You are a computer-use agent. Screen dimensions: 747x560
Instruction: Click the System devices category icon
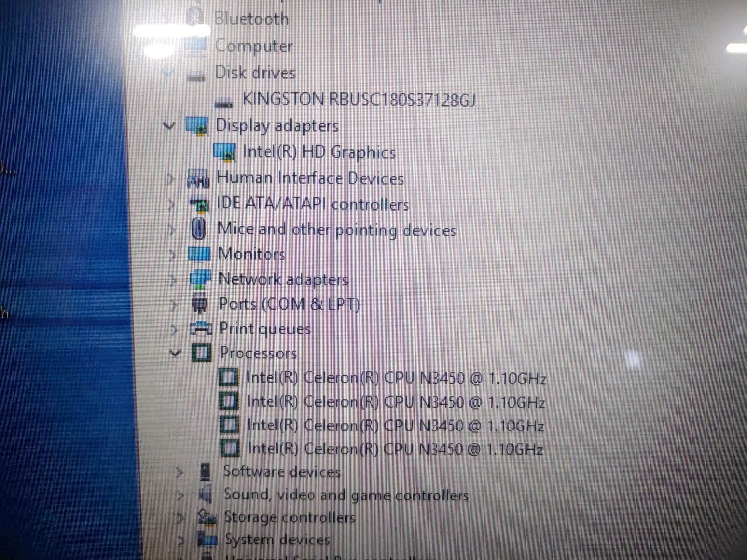(x=207, y=539)
